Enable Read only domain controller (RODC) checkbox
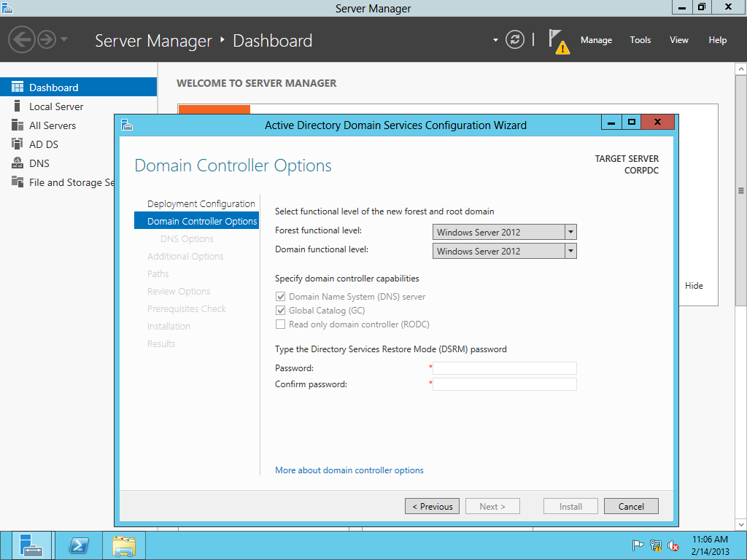 pyautogui.click(x=280, y=324)
